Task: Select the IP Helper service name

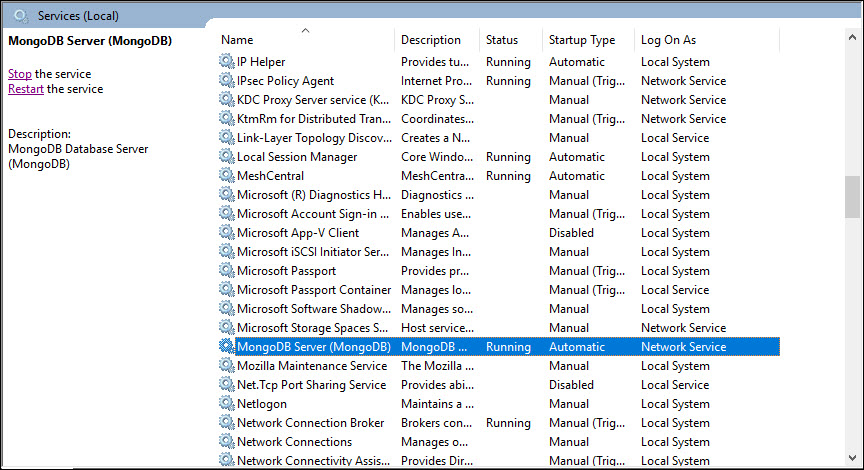Action: (x=261, y=62)
